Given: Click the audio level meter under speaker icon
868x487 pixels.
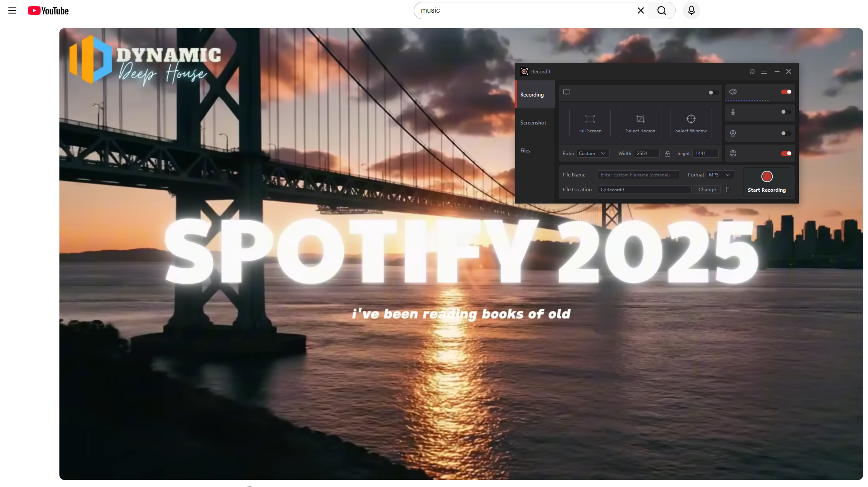Looking at the screenshot, I should tap(760, 101).
